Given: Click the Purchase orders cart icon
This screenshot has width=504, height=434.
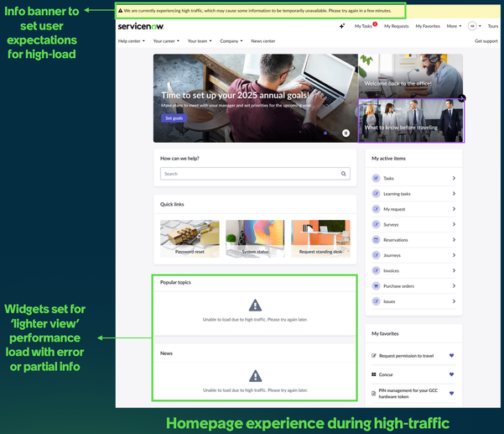Looking at the screenshot, I should (376, 286).
